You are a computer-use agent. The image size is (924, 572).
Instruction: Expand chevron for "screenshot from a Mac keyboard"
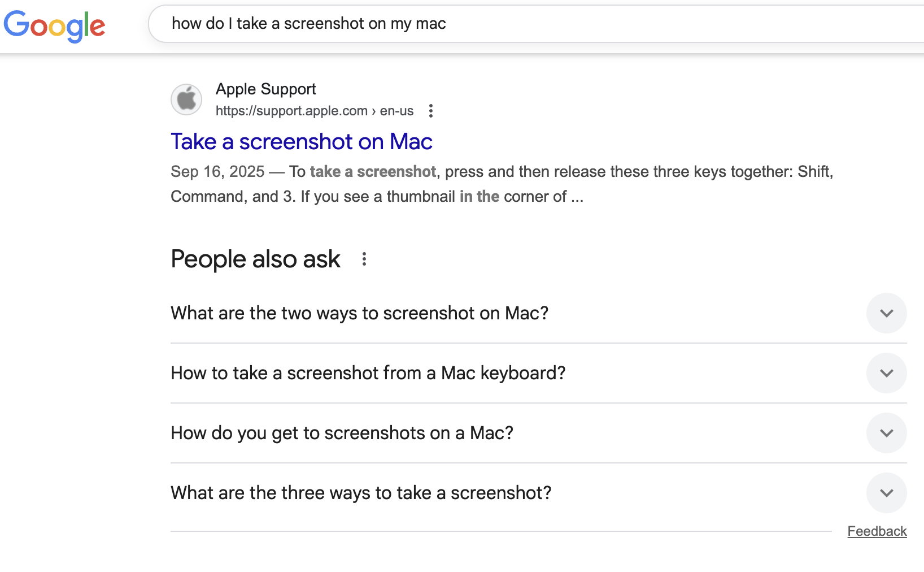[x=886, y=373]
